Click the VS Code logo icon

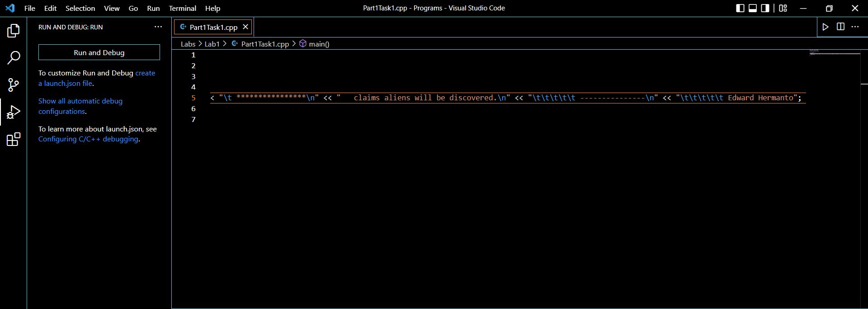tap(10, 8)
